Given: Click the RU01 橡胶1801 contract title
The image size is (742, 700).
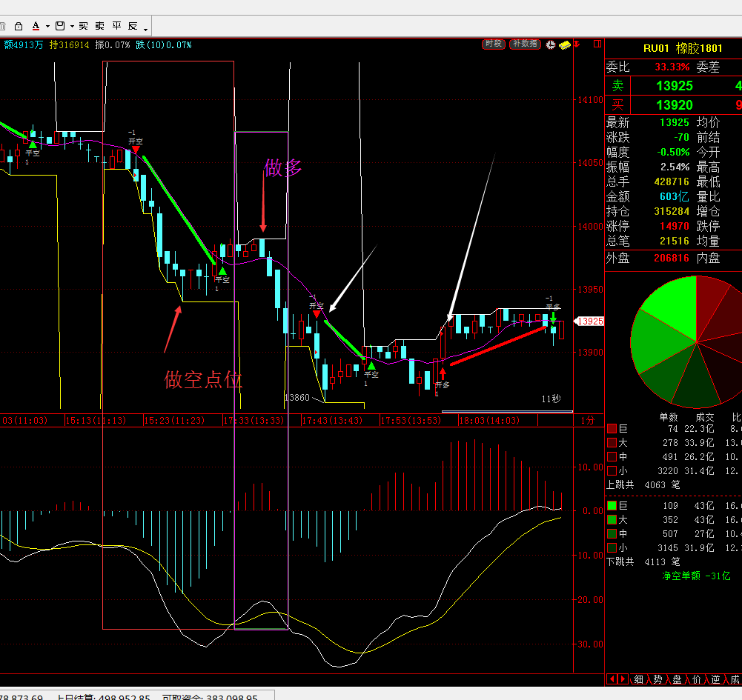Looking at the screenshot, I should coord(683,48).
